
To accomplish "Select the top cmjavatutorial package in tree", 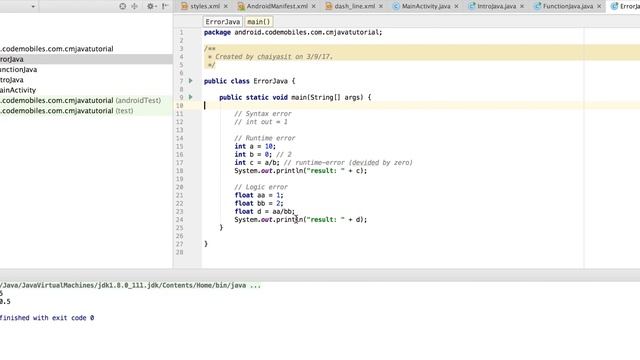I will coord(57,49).
